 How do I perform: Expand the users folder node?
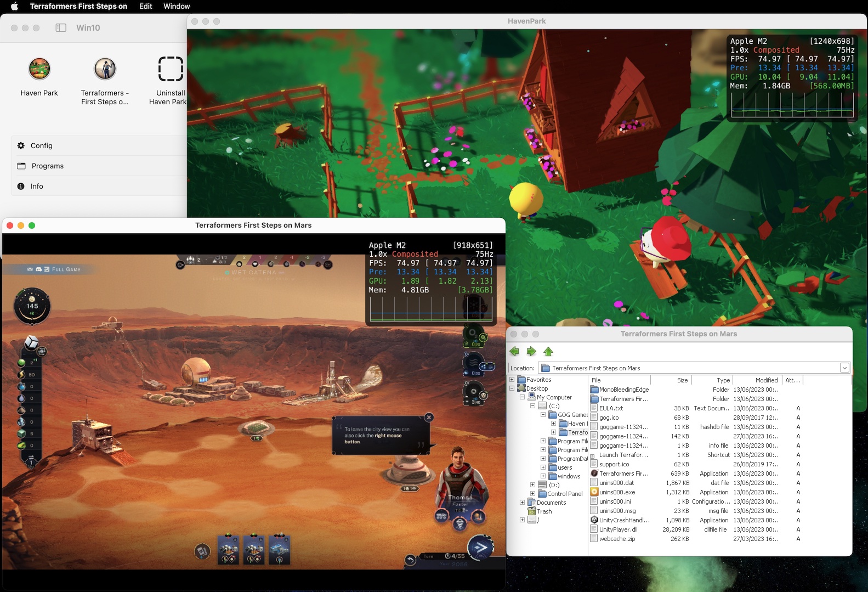point(543,467)
